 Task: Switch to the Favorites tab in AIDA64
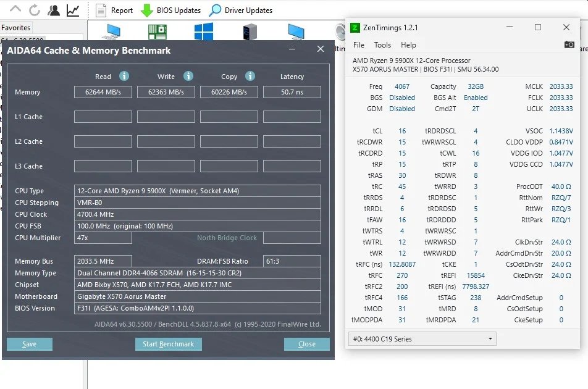(16, 28)
